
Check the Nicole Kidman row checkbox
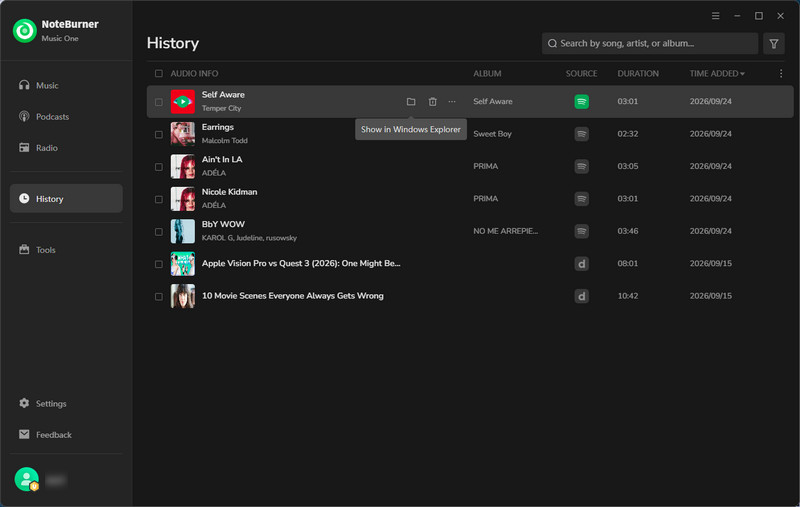pos(159,199)
